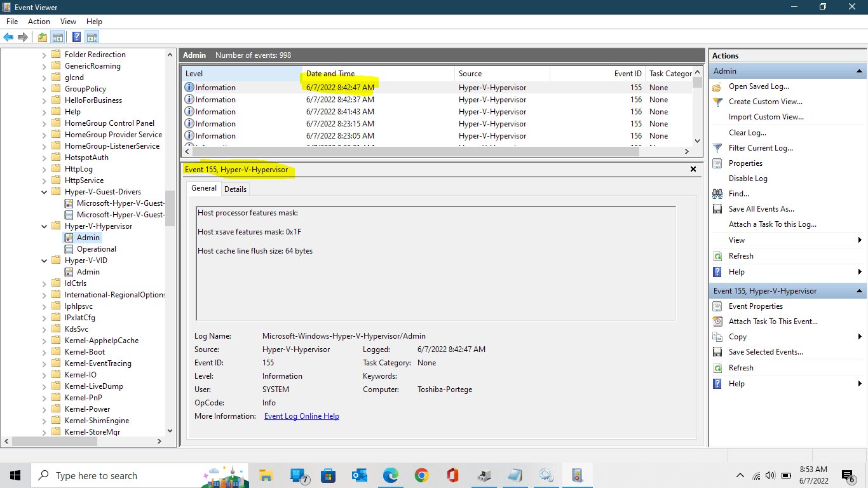Screen dimensions: 868x488
Task: Sort events by the Event ID column header
Action: [597, 74]
